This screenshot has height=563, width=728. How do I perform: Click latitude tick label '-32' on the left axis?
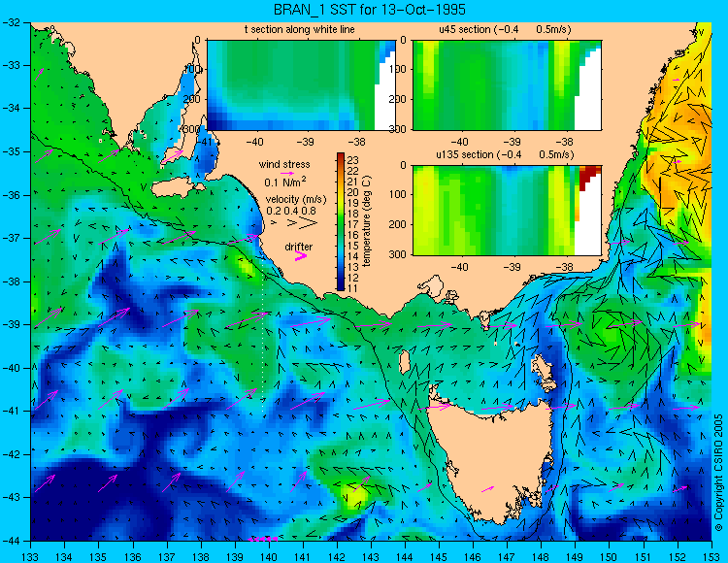[11, 22]
